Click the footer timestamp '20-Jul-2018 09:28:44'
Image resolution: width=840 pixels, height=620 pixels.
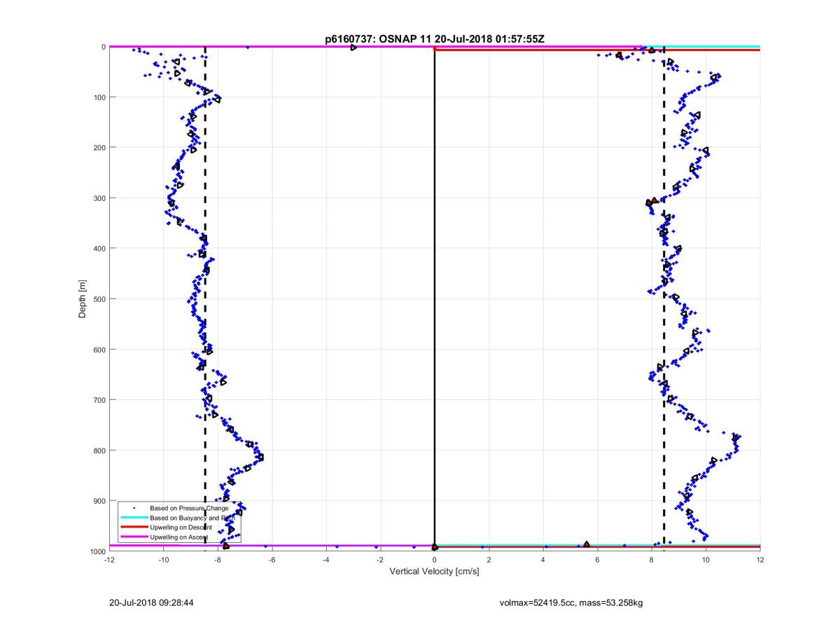(152, 602)
